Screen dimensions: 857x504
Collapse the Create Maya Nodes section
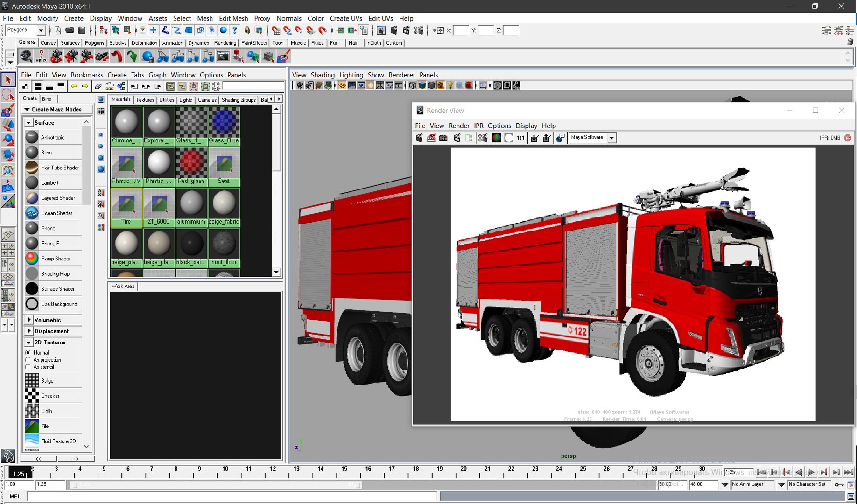27,109
